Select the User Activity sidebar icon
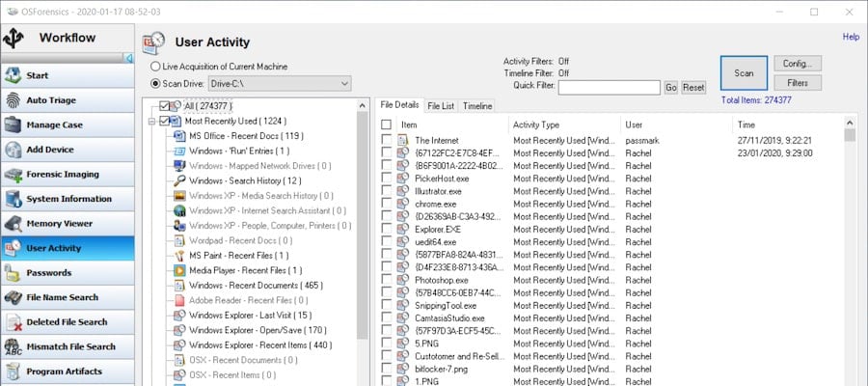 click(13, 248)
